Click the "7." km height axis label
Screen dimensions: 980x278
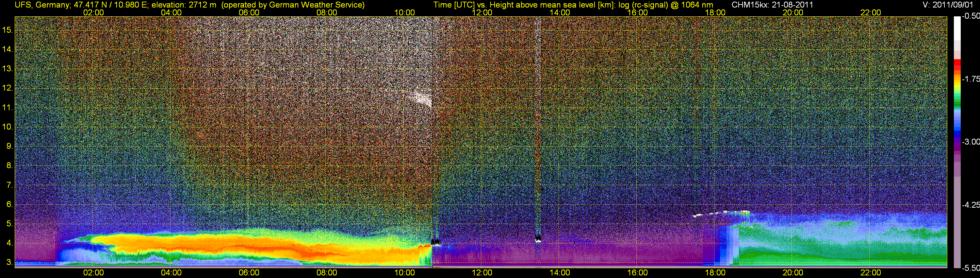pos(9,185)
